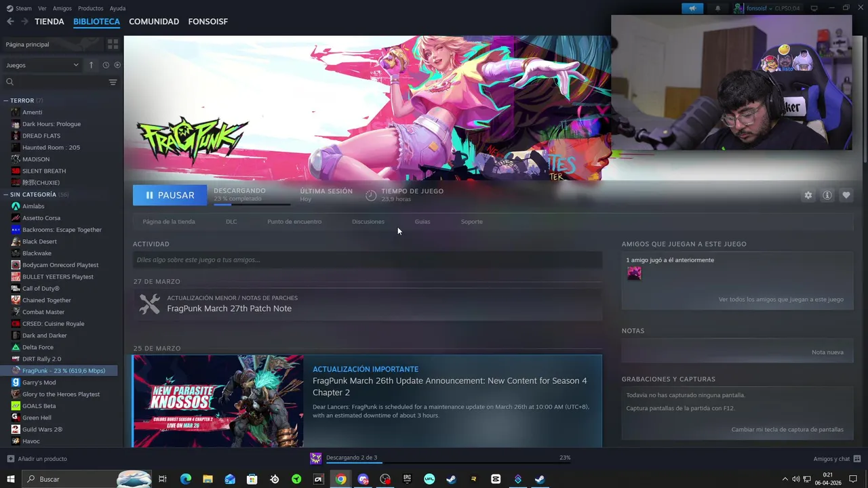Add FragPunk to favorites heart
Viewport: 868px width, 488px height.
tap(846, 195)
